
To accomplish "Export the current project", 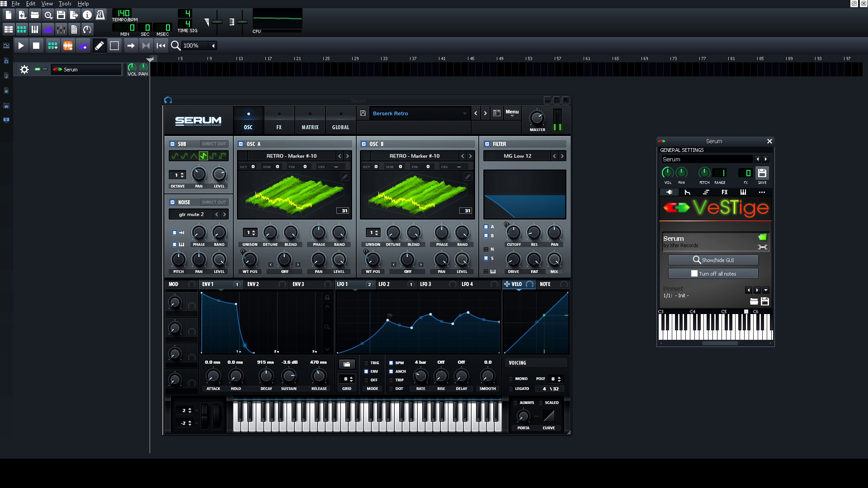I will point(74,15).
